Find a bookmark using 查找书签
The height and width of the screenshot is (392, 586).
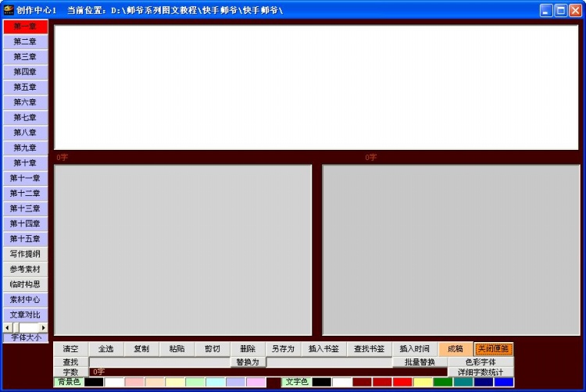point(370,349)
